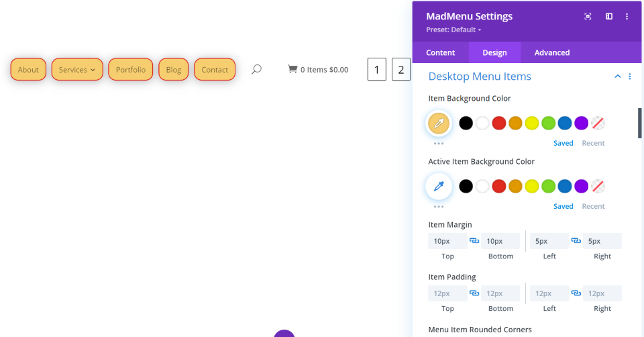The height and width of the screenshot is (337, 644).
Task: Pick green swatch for Active Item Background
Action: 548,186
